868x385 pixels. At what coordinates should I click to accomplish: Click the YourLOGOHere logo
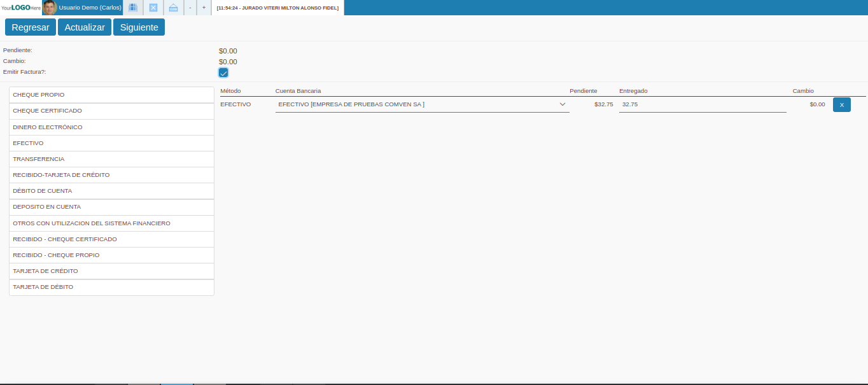tap(21, 8)
